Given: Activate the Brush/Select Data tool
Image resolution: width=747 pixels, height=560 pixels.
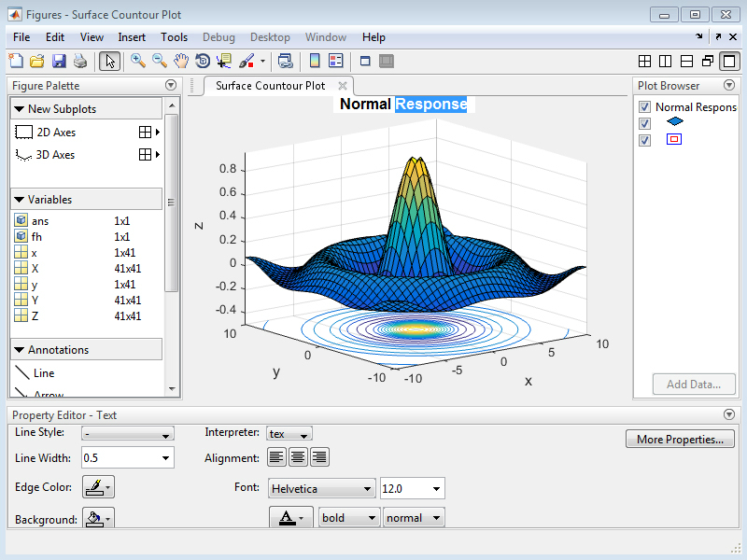Looking at the screenshot, I should pos(247,61).
